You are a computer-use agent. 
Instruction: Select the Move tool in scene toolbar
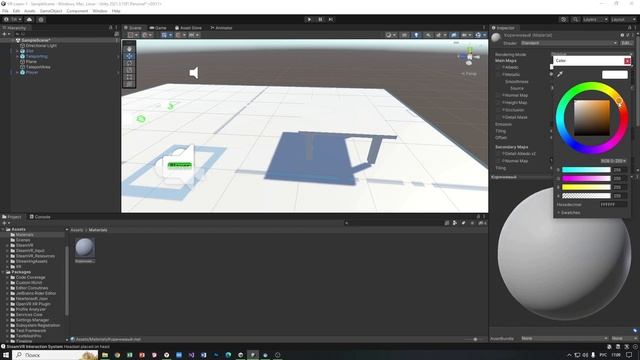(x=129, y=56)
